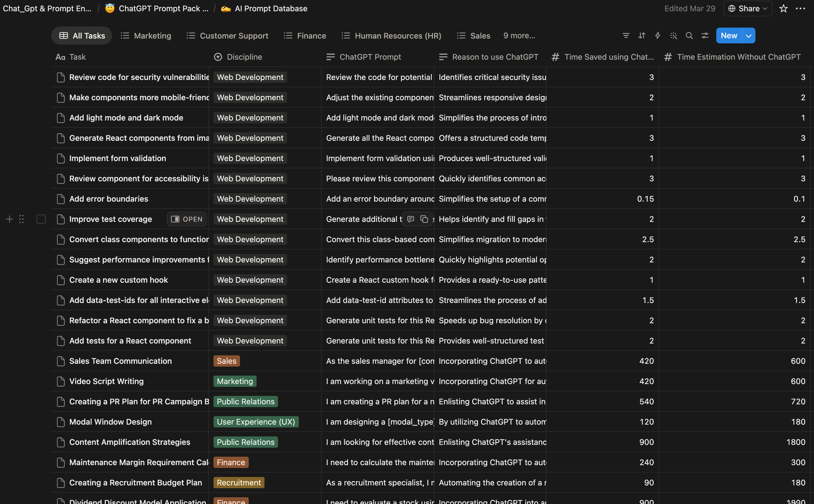
Task: Click the prompt cell starting 'As the sales manager'
Action: 378,361
